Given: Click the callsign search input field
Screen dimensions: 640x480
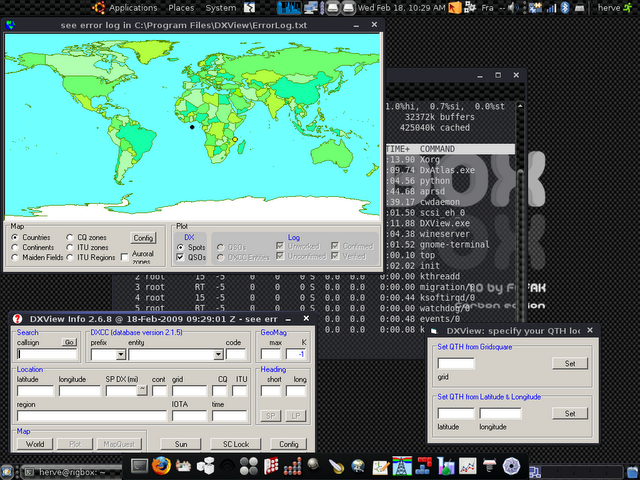Looking at the screenshot, I should (46, 354).
